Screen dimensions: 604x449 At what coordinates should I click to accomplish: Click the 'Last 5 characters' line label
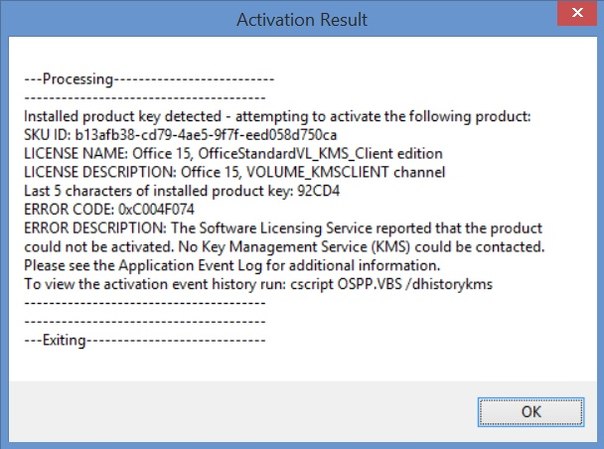coord(159,191)
